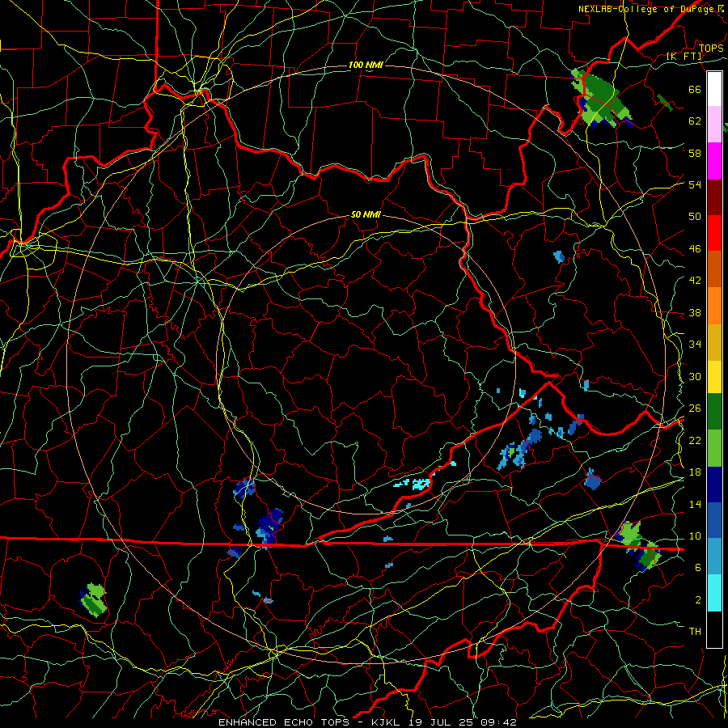728x728 pixels.
Task: Click the navy 22 kft legend swatch
Action: [714, 485]
